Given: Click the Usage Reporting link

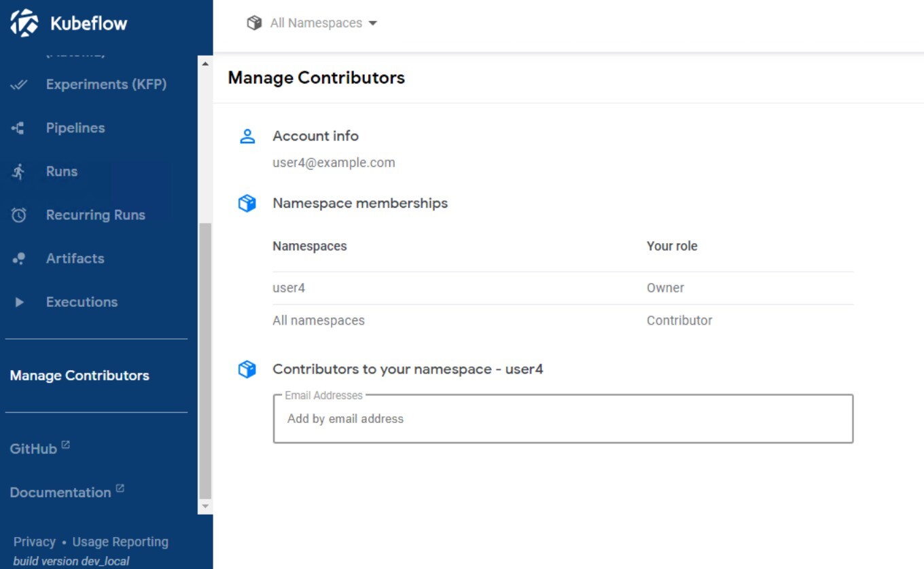Looking at the screenshot, I should (122, 541).
